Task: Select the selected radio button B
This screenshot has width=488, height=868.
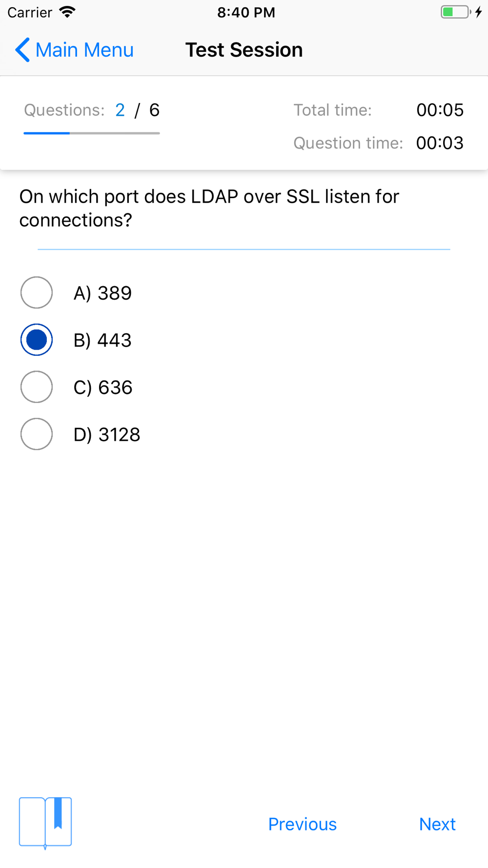Action: coord(37,340)
